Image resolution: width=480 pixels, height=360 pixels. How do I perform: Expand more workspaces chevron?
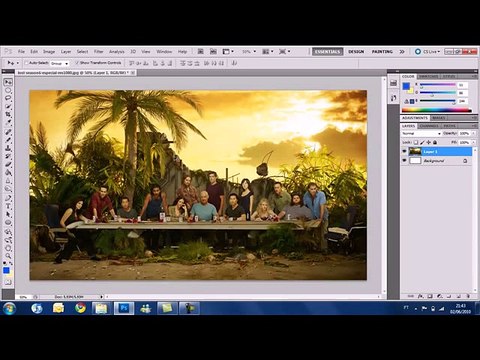pyautogui.click(x=402, y=52)
